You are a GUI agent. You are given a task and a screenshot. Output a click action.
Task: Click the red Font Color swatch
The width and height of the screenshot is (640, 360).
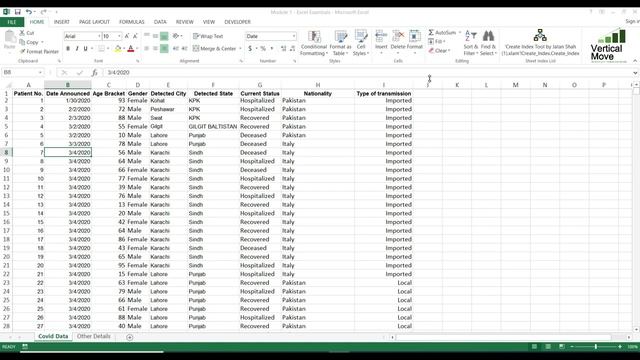[131, 49]
